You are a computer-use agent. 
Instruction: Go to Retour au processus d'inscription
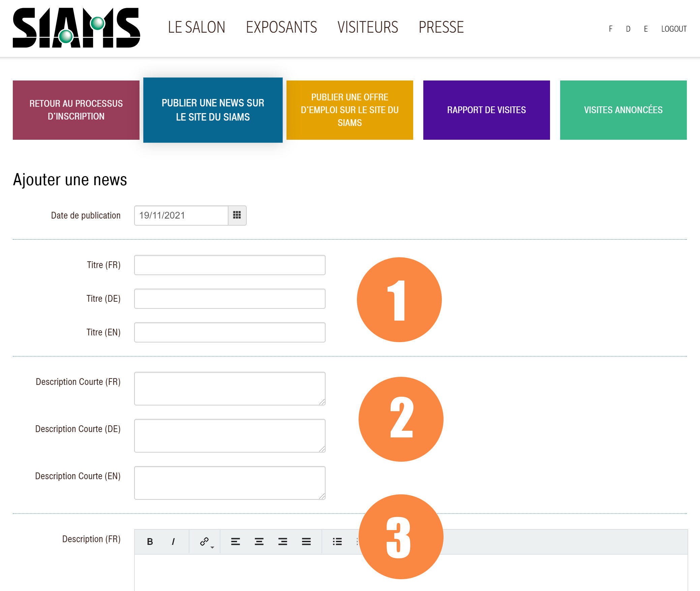coord(76,110)
